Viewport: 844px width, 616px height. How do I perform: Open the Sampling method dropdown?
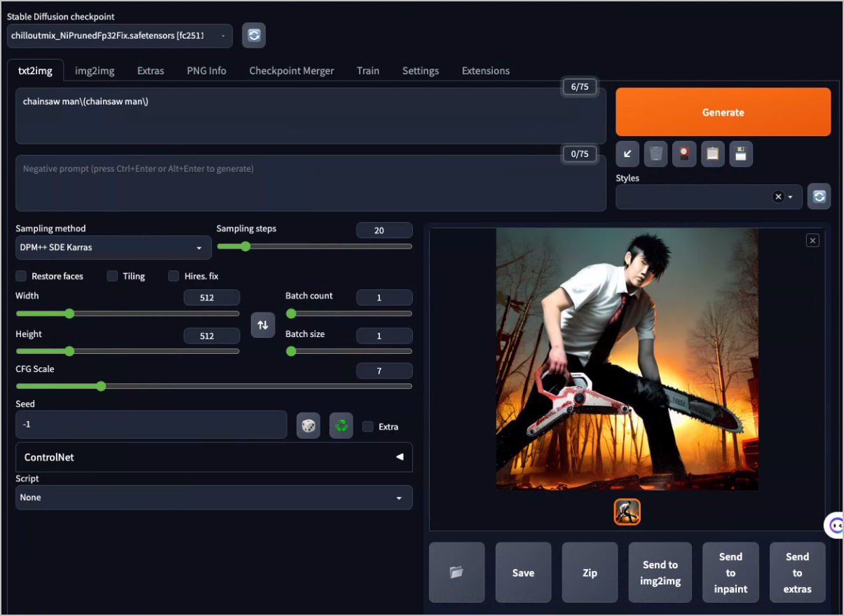tap(114, 247)
